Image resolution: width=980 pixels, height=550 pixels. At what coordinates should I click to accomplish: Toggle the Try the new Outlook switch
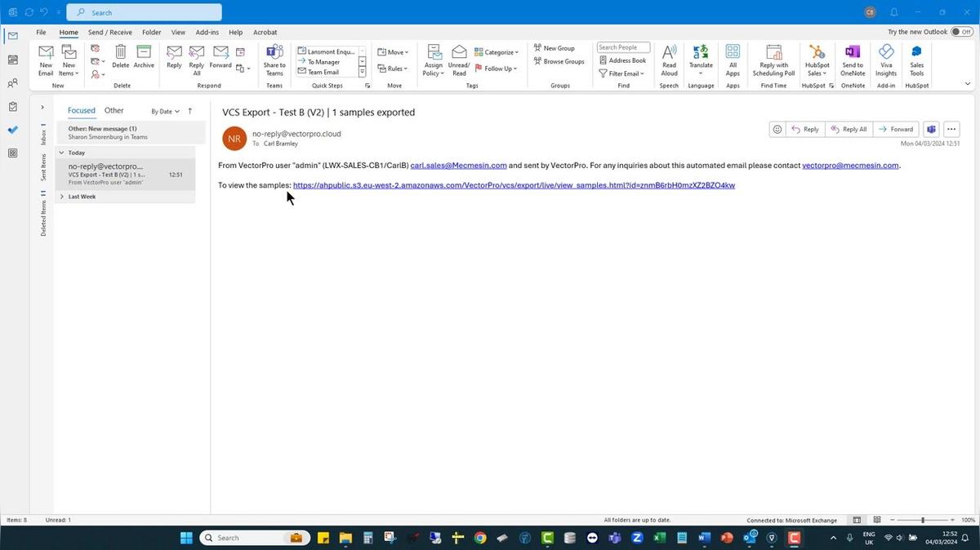click(x=961, y=32)
